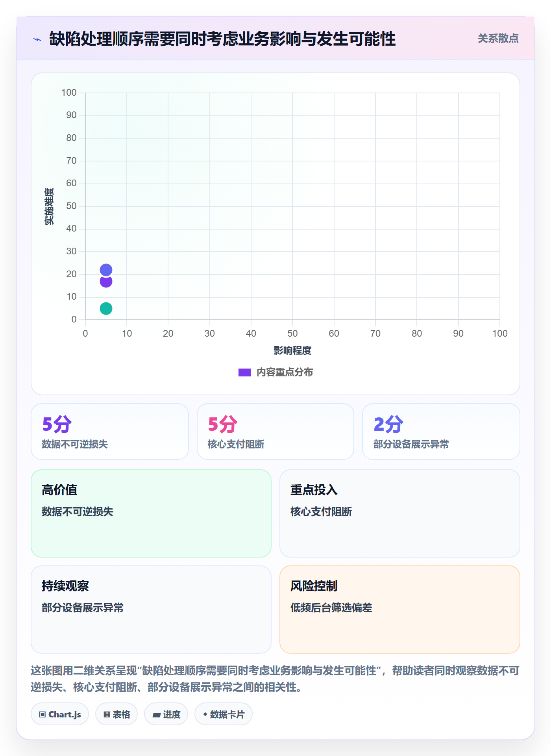This screenshot has height=756, width=551.
Task: Click the main title 缺陷处理顺序需要同时考虑业务影响与发生可能性
Action: tap(222, 39)
